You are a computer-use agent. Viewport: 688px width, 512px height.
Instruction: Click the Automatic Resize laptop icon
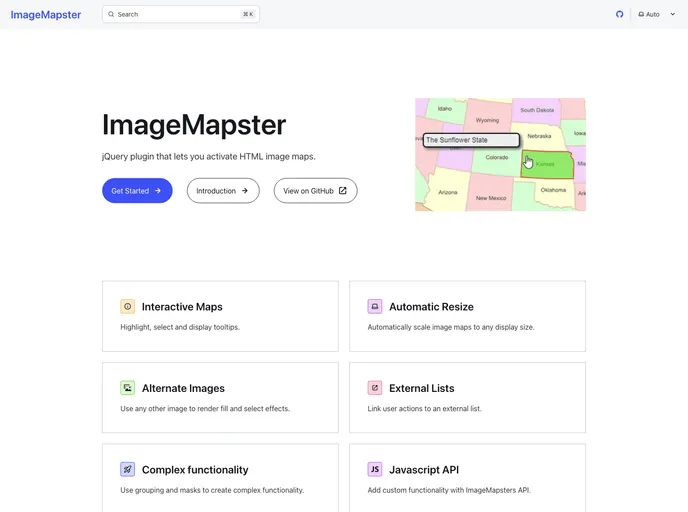click(375, 306)
